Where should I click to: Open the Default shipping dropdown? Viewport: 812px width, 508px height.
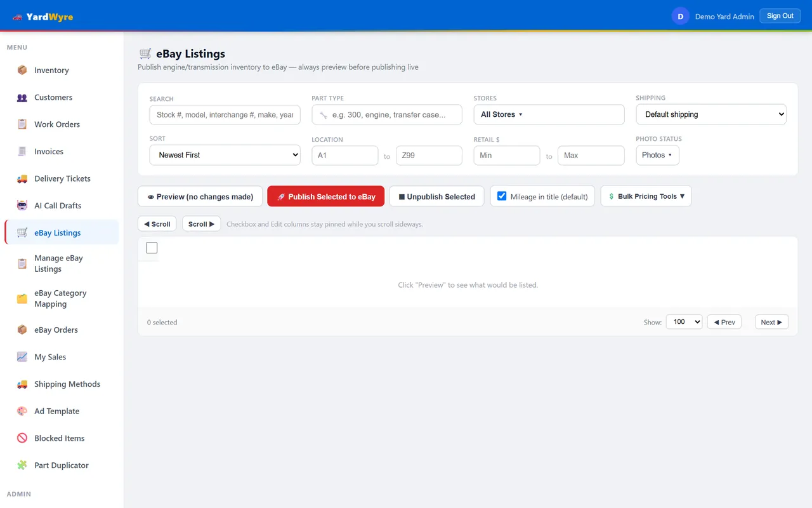[x=711, y=114]
